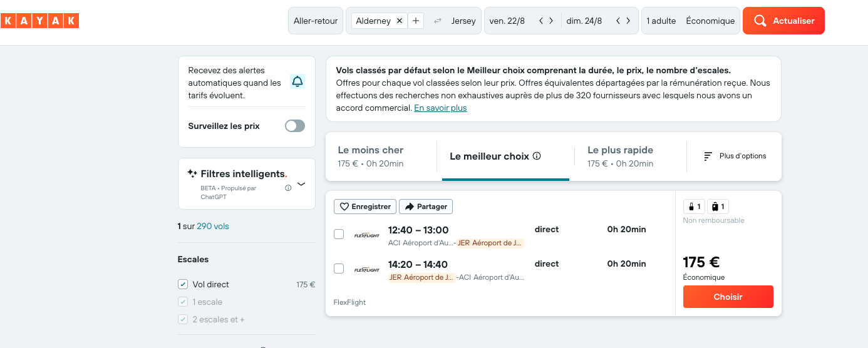Click info icon beside Le meilleur choix
Screen dimensions: 868x348
[x=537, y=156]
